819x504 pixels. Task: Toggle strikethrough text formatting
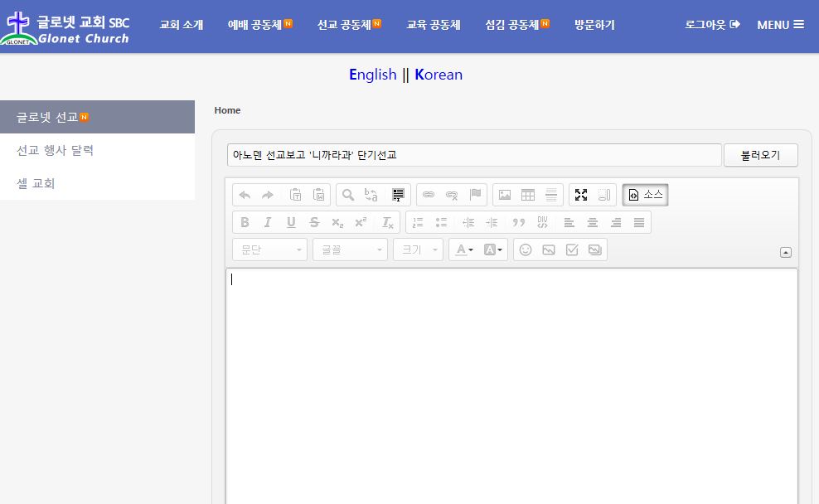314,222
